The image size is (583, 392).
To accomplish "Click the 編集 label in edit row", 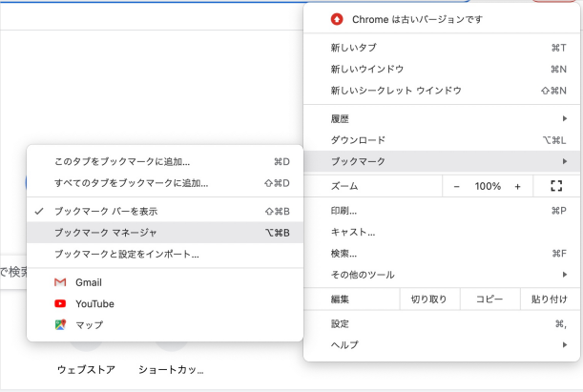I will 340,299.
